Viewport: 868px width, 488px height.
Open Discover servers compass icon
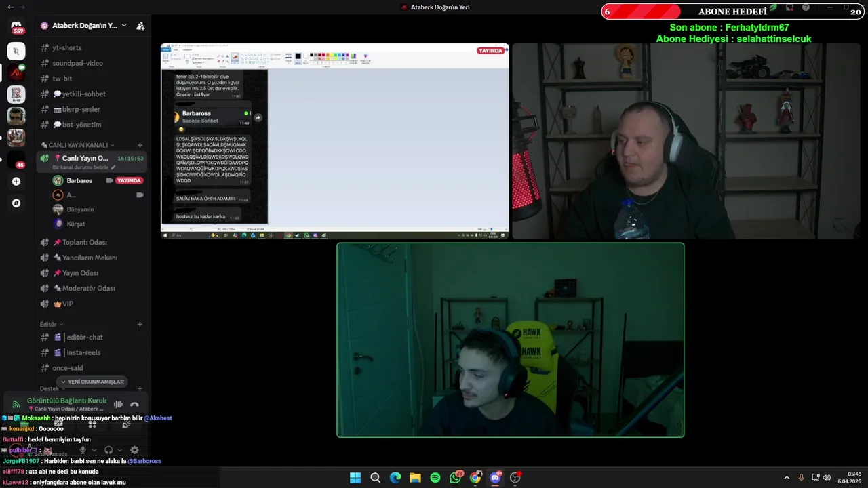tap(16, 203)
